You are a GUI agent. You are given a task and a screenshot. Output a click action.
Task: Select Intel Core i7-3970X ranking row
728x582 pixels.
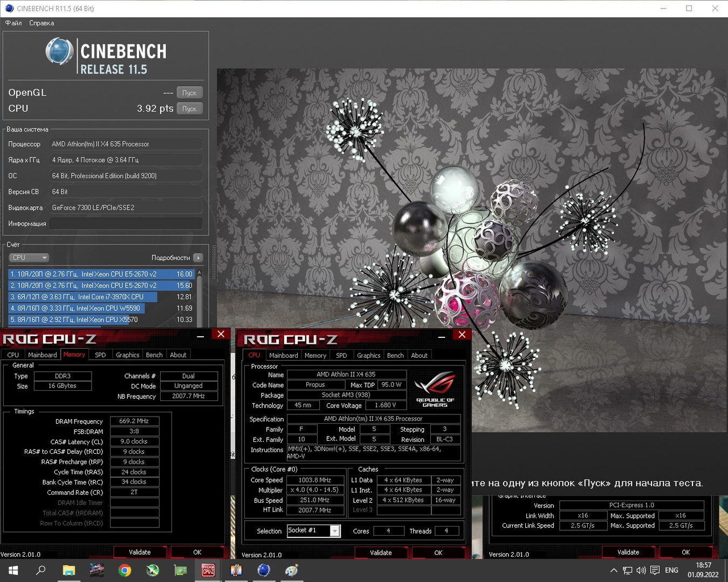pyautogui.click(x=101, y=297)
